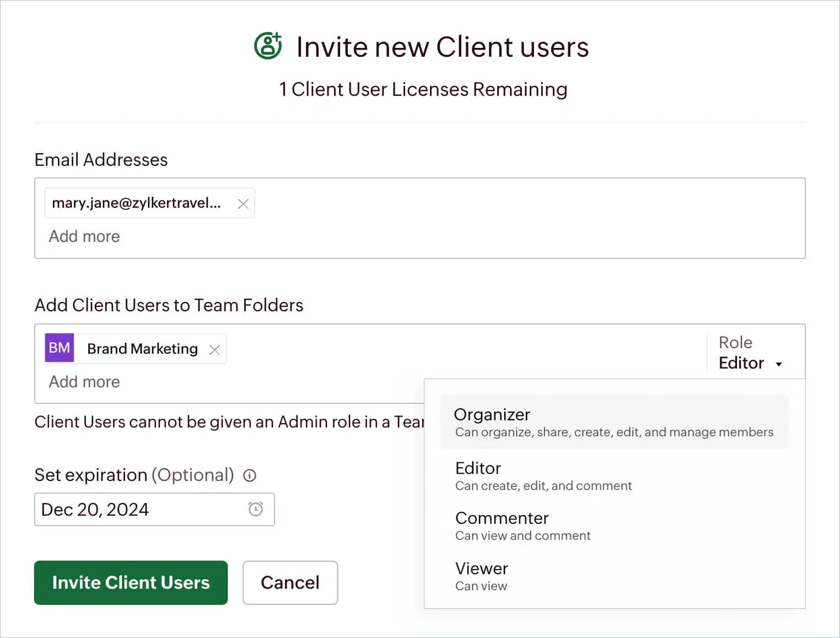Click the Client User Licenses Remaining text
Screen dimensions: 840x638
423,89
